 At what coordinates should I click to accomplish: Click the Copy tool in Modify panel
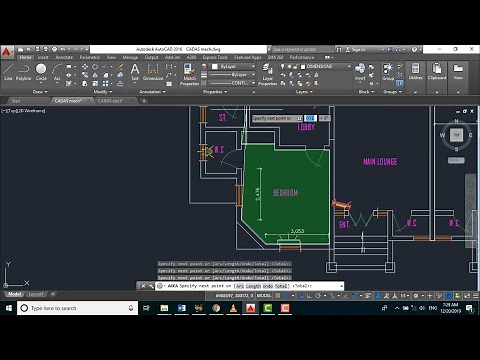click(x=85, y=75)
